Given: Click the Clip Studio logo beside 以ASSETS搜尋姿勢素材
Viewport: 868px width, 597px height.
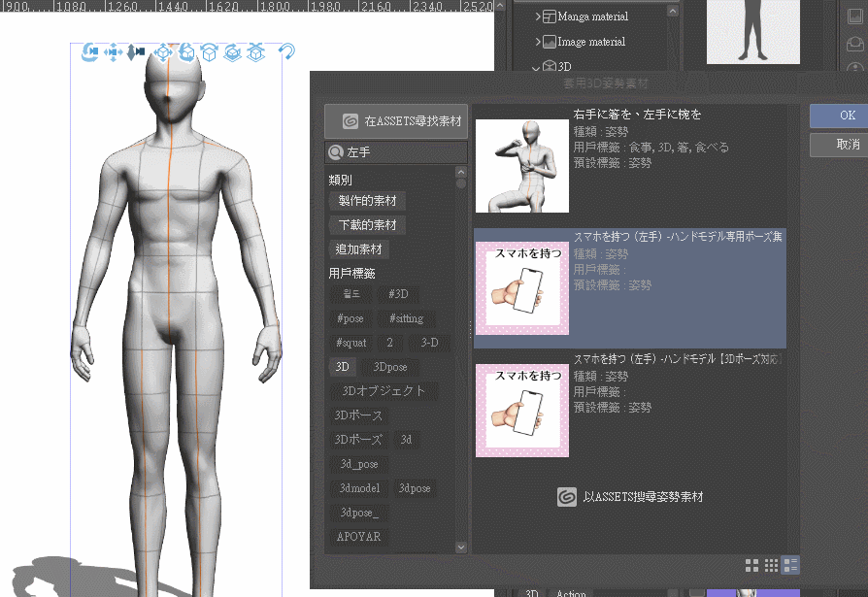Looking at the screenshot, I should click(x=566, y=497).
